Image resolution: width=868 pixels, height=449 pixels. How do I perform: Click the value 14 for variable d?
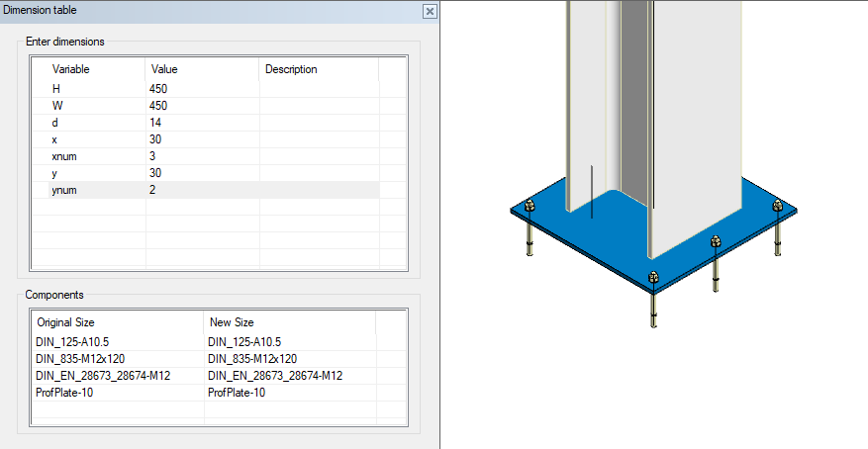(x=154, y=123)
